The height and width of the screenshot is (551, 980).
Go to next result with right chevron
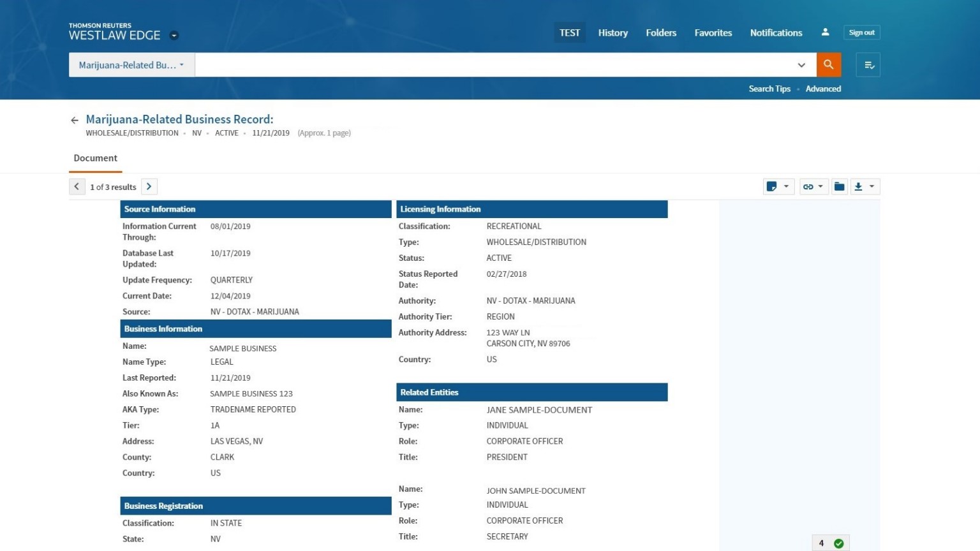149,186
